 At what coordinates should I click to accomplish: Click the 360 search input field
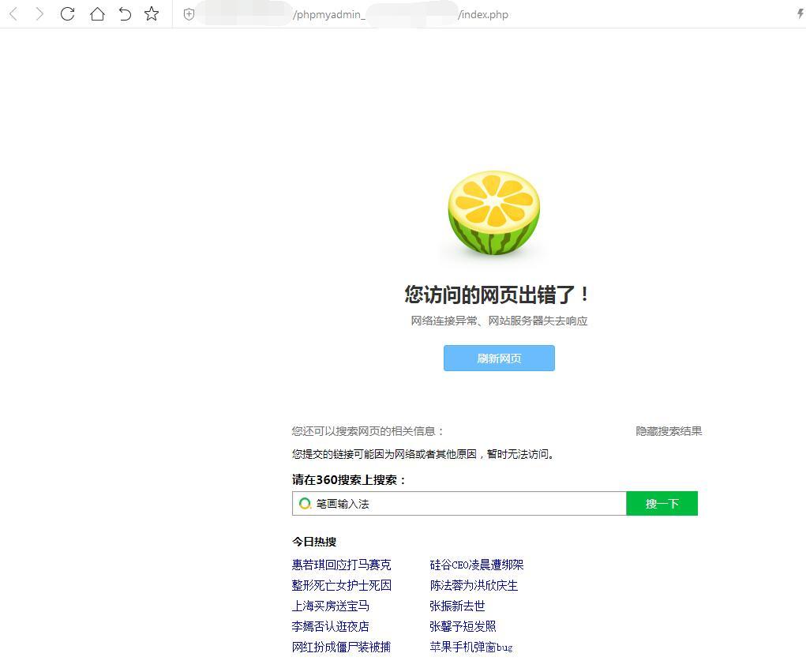(466, 503)
